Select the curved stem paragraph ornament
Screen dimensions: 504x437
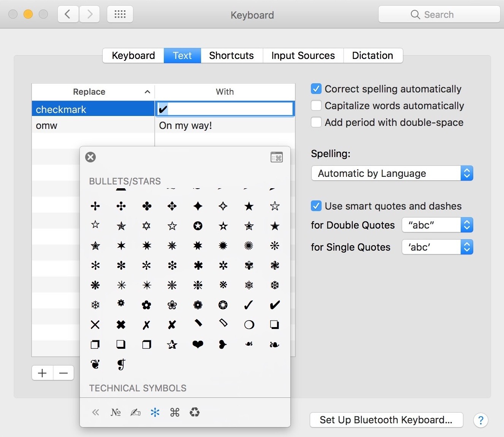(x=121, y=364)
